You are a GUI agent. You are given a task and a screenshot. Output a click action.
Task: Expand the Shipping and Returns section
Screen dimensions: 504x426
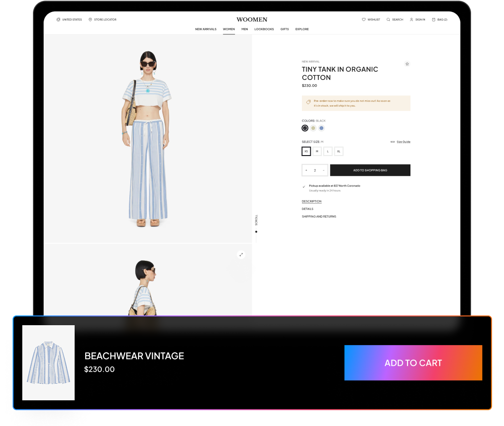click(x=319, y=217)
